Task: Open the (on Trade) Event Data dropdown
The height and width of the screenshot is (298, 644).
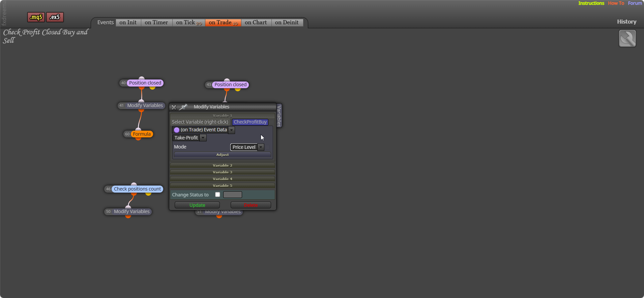Action: (232, 130)
